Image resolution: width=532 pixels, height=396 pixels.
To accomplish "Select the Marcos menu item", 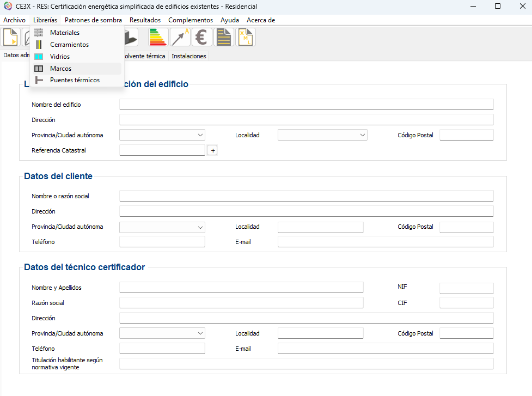I will (x=60, y=69).
